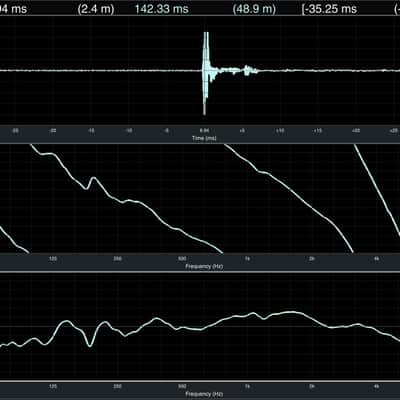
Task: Click the late reflection bump in impulse response
Action: tap(247, 70)
